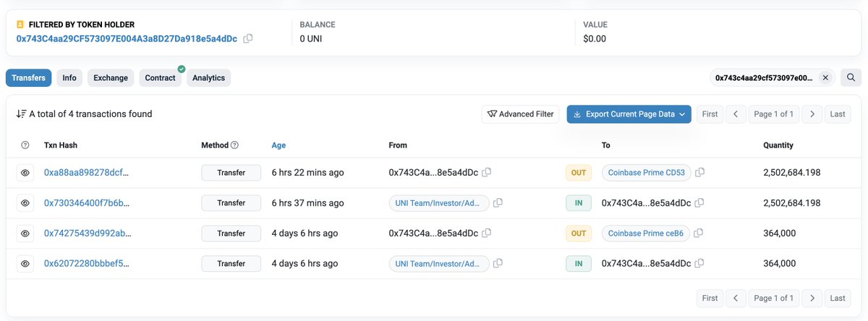
Task: Clear the address filter with X
Action: pos(825,77)
